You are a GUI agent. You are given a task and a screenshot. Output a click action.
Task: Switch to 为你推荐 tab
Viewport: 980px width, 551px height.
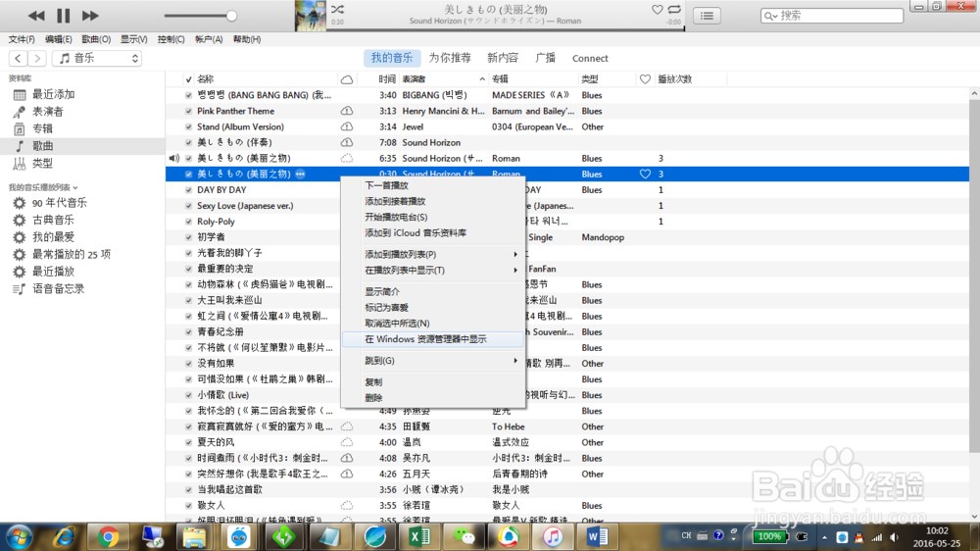point(450,58)
